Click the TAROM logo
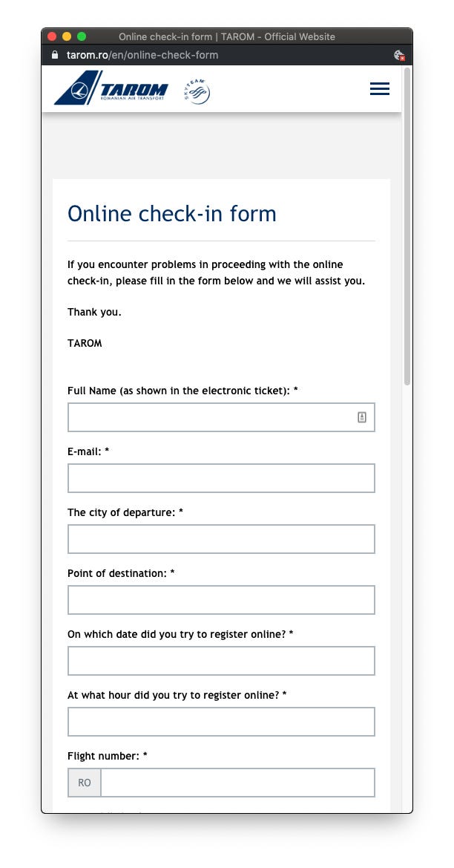The width and height of the screenshot is (454, 868). coord(111,88)
